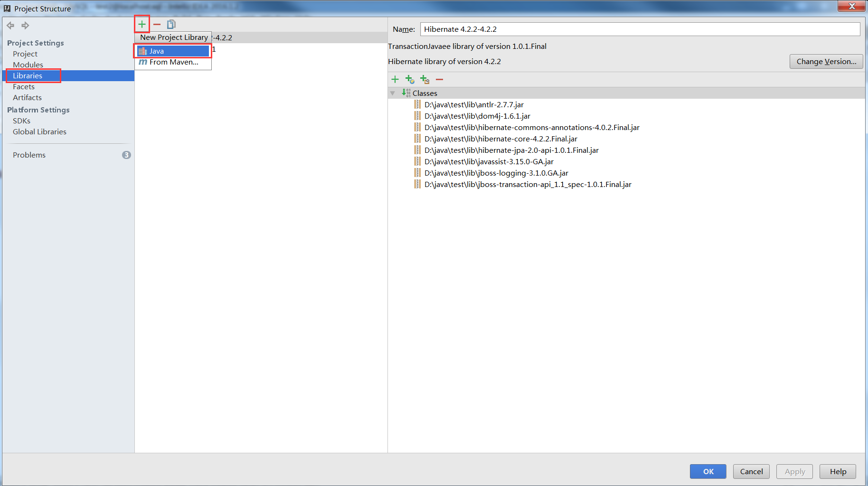Click jar icon of jboss-transaction-api jar
Viewport: 868px width, 486px height.
click(417, 184)
